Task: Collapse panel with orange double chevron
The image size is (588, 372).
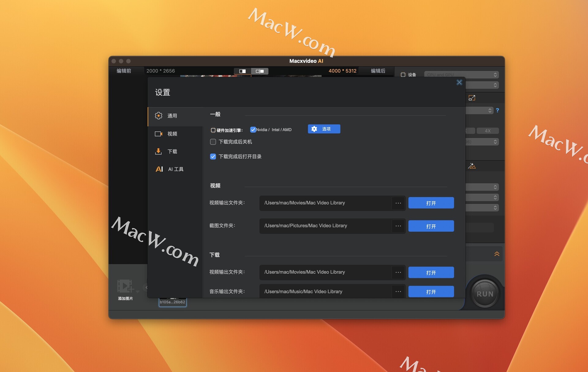Action: (497, 254)
